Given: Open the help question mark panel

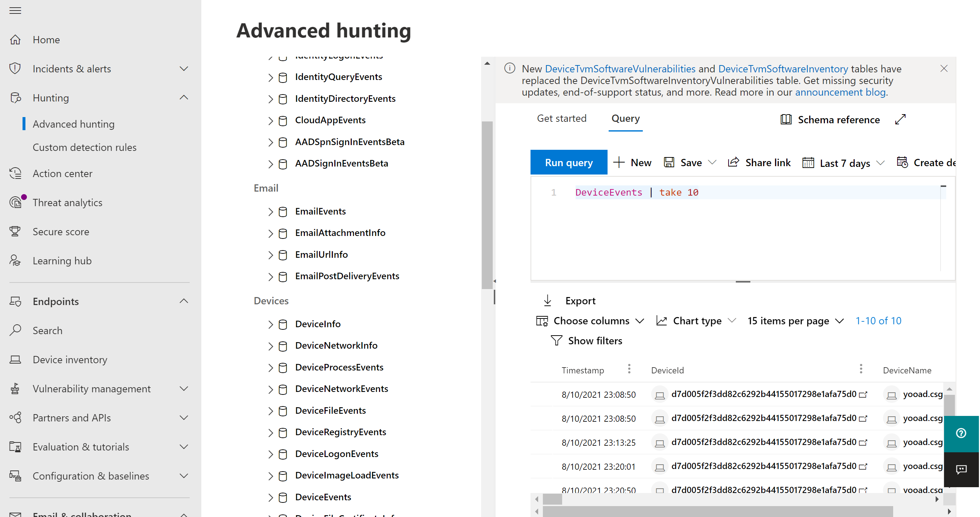Looking at the screenshot, I should point(961,433).
